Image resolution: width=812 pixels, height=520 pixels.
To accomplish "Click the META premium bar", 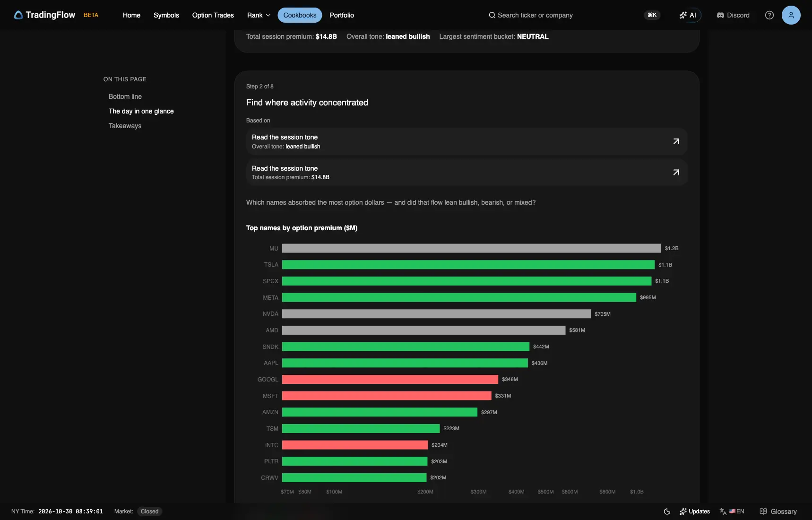I will coord(459,297).
